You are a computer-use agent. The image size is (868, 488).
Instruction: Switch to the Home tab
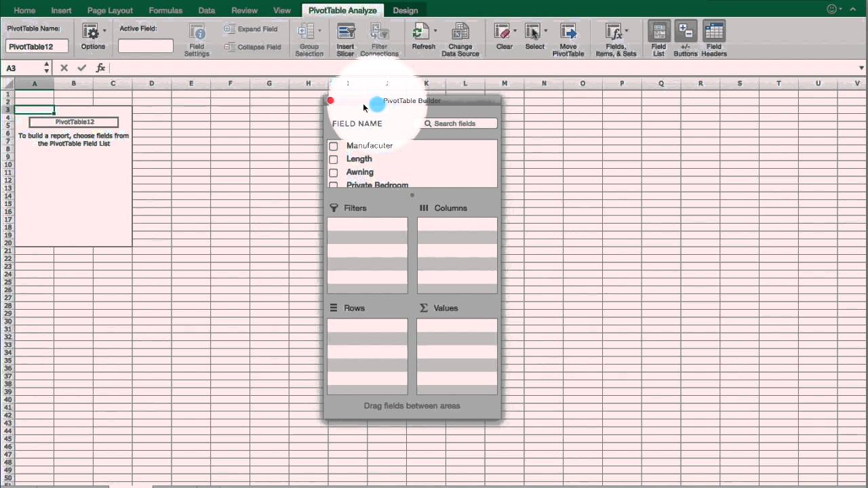click(24, 10)
